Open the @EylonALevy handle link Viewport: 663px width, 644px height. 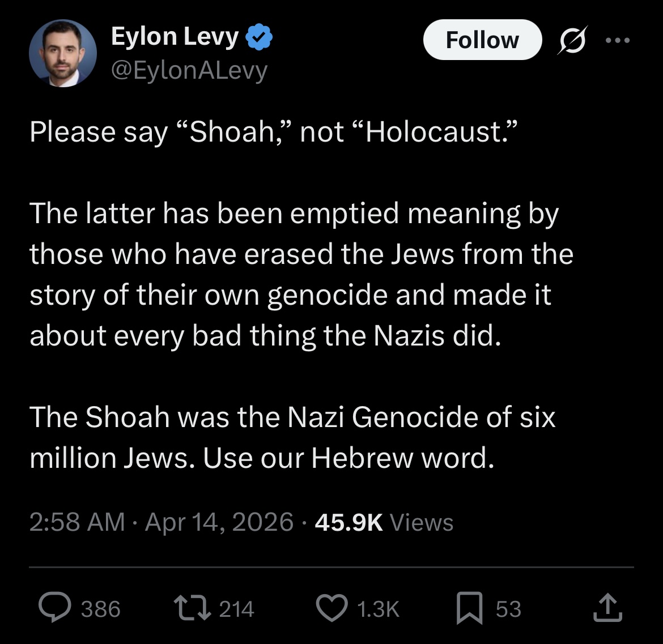[190, 71]
